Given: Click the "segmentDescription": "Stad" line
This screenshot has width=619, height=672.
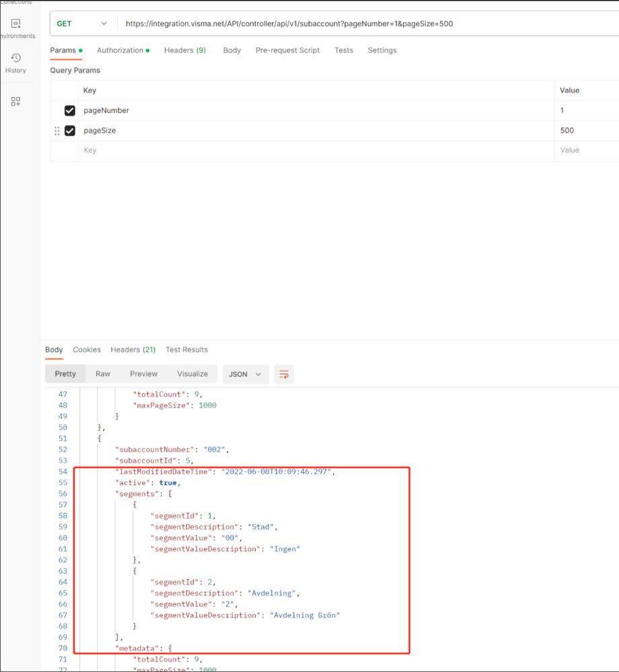Looking at the screenshot, I should point(215,527).
